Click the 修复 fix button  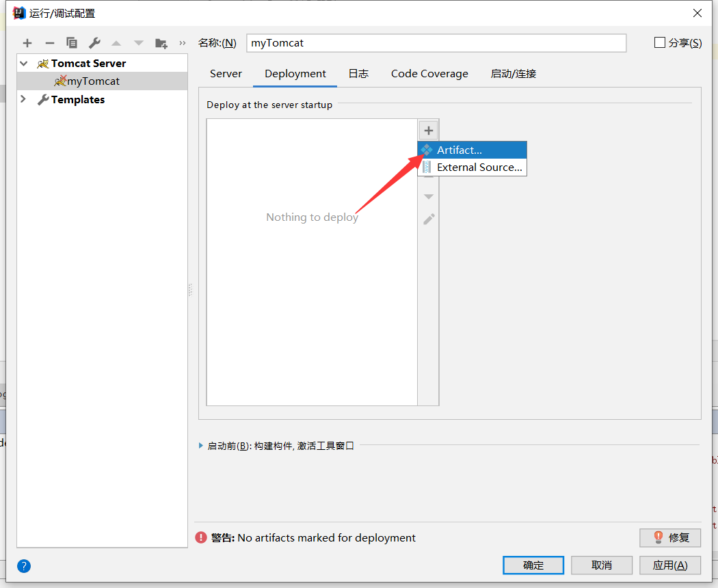pyautogui.click(x=670, y=537)
